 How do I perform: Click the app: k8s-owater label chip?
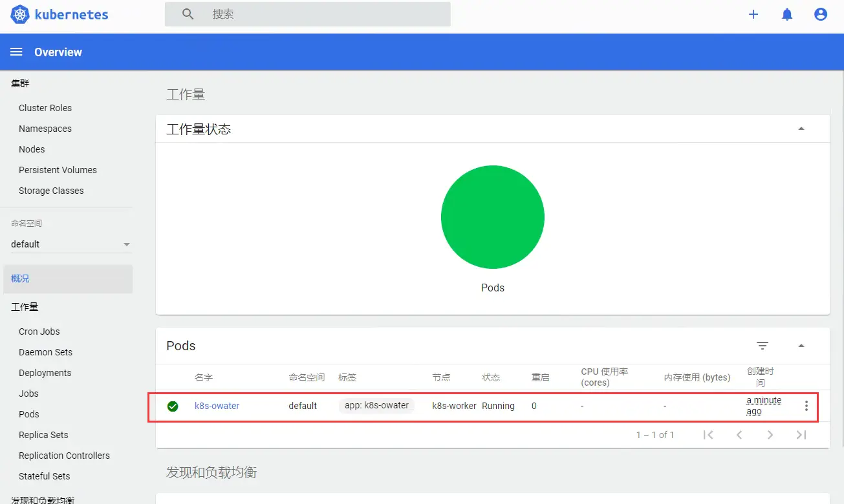pyautogui.click(x=376, y=406)
